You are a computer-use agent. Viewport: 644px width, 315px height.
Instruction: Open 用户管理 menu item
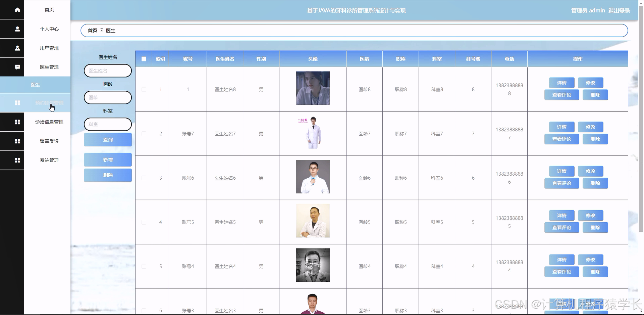pyautogui.click(x=49, y=48)
